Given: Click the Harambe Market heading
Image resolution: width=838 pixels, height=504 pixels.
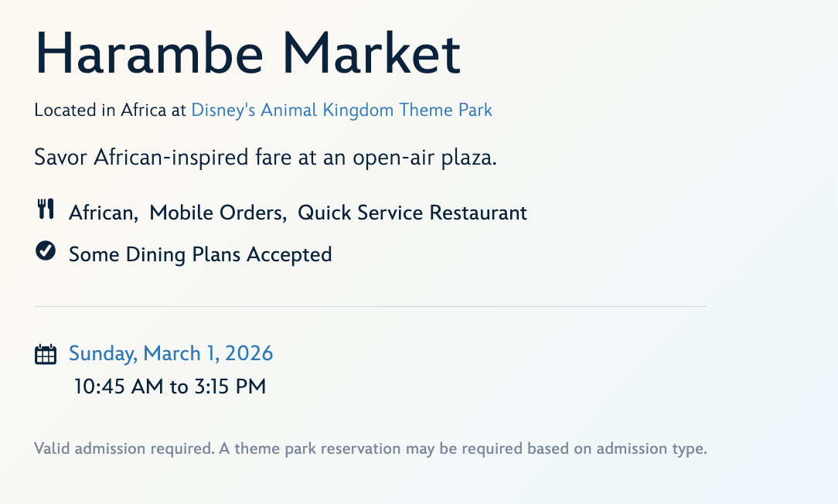Looking at the screenshot, I should pyautogui.click(x=247, y=53).
